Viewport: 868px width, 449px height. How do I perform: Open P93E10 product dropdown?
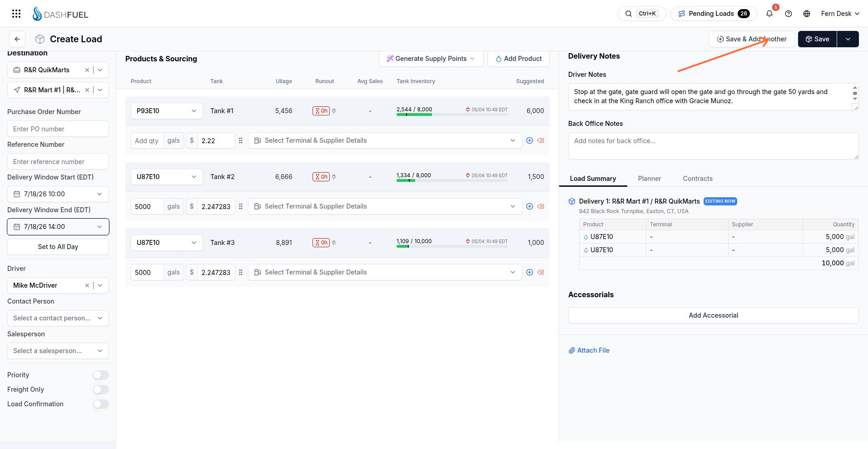click(167, 111)
